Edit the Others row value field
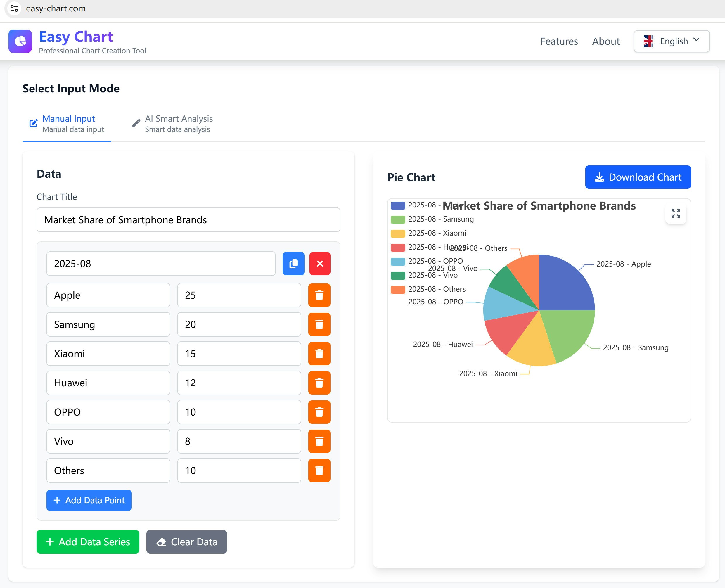The height and width of the screenshot is (588, 725). pyautogui.click(x=239, y=471)
